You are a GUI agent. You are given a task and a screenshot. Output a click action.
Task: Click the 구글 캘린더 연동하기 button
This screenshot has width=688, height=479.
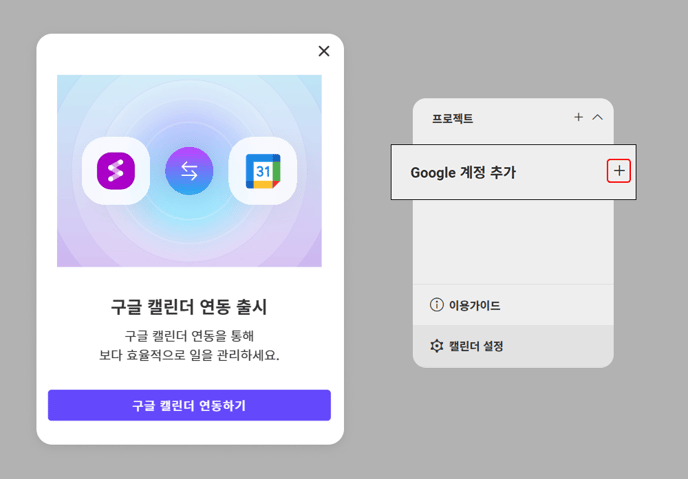(x=189, y=405)
